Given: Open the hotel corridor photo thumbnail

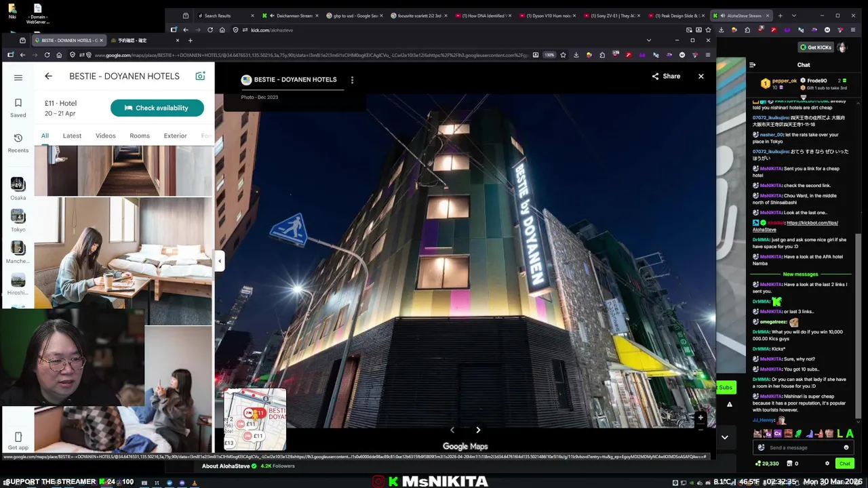Looking at the screenshot, I should tap(123, 171).
